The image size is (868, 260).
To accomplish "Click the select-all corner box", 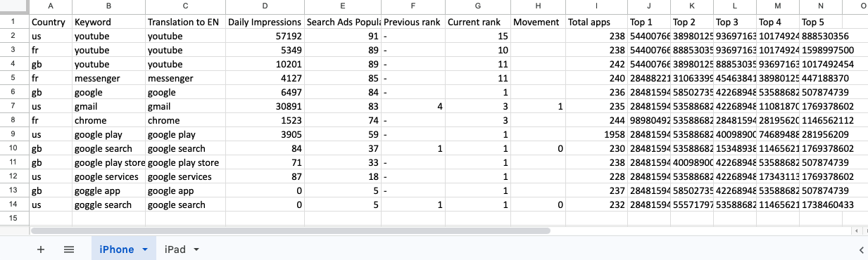I will point(14,6).
